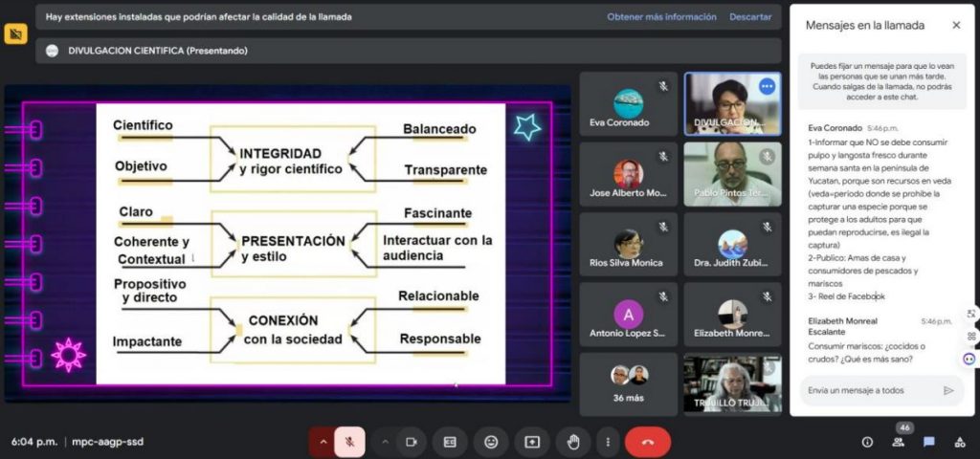Viewport: 980px width, 459px height.
Task: Show the participants list
Action: [899, 442]
